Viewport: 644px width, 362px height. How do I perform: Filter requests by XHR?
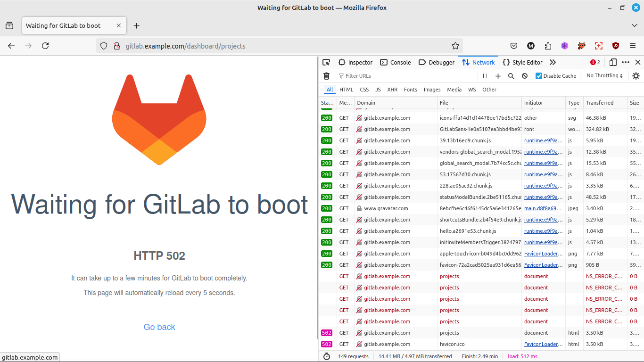(x=392, y=90)
